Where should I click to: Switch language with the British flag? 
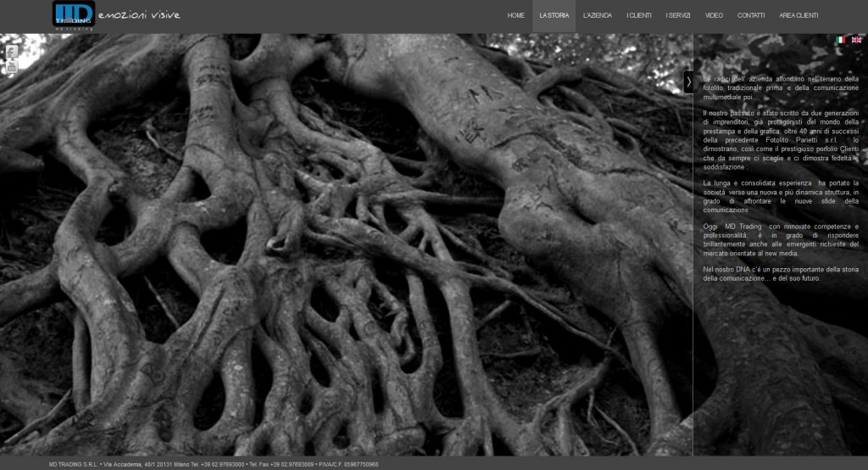coord(856,40)
